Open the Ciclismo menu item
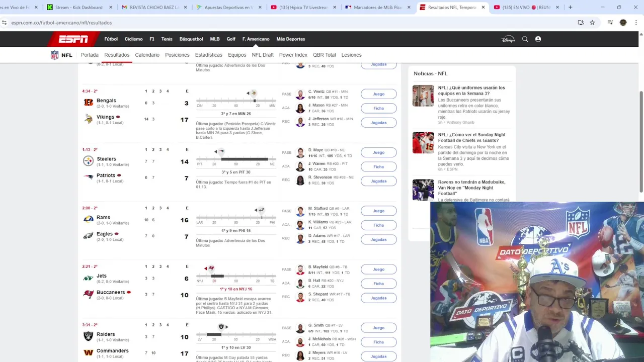644x362 pixels. point(133,39)
